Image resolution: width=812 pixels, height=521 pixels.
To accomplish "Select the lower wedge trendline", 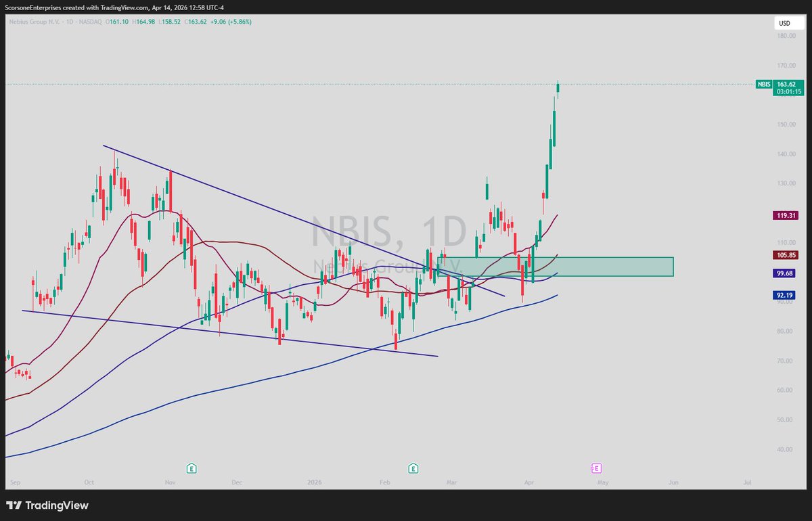I will click(x=230, y=334).
